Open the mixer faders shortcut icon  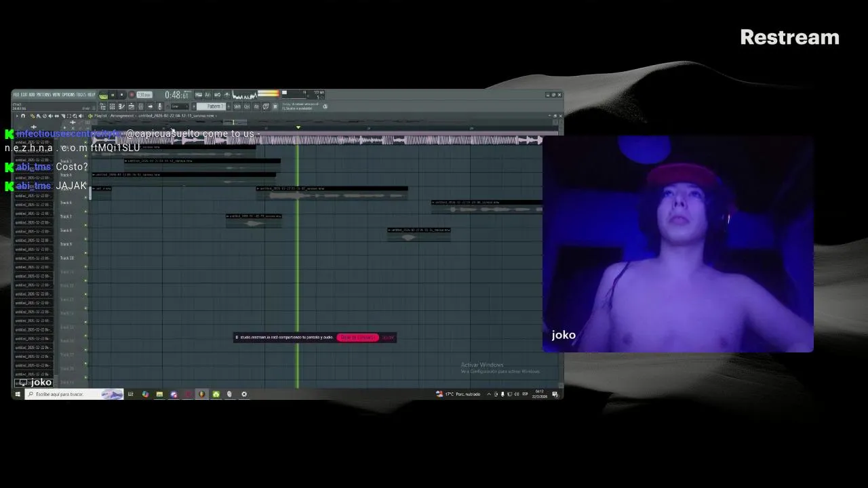tap(140, 106)
